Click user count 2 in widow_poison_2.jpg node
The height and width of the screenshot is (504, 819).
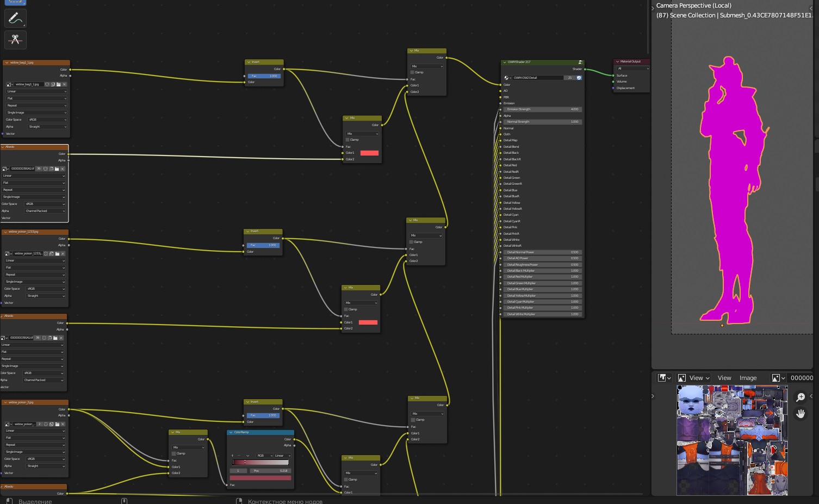point(40,424)
